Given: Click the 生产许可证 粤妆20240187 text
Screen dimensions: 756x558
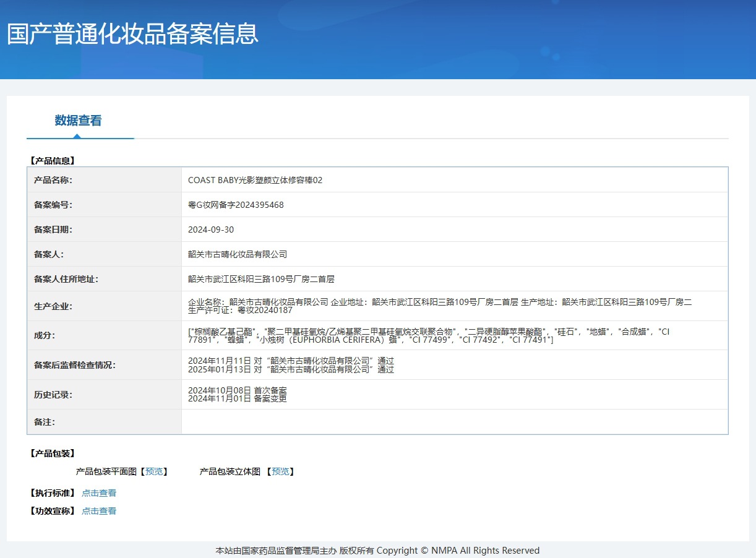Looking at the screenshot, I should pyautogui.click(x=240, y=311).
